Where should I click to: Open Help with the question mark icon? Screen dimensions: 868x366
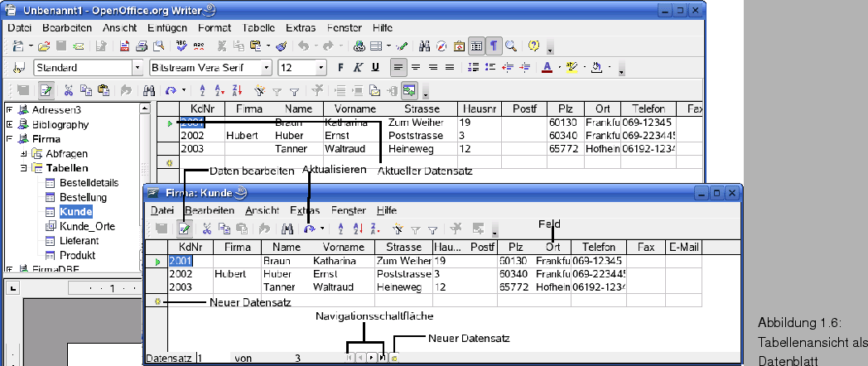[533, 46]
